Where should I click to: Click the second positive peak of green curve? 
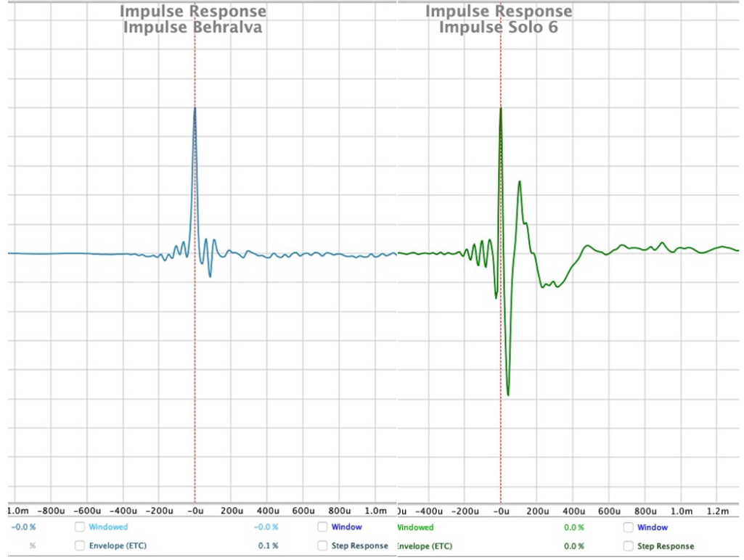coord(520,181)
